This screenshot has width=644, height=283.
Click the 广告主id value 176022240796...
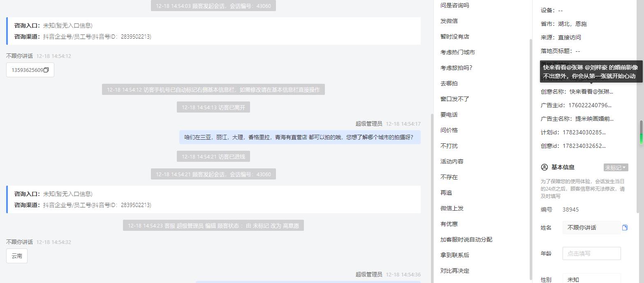pos(590,105)
